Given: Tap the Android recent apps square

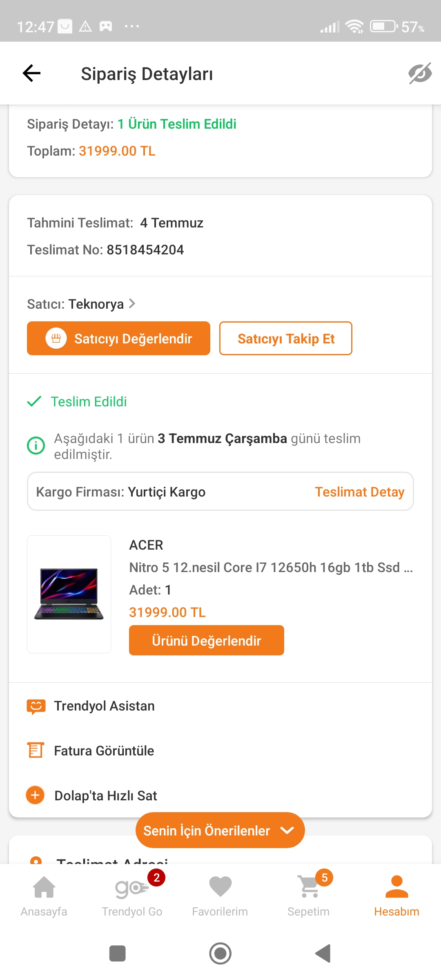Looking at the screenshot, I should pyautogui.click(x=118, y=953).
